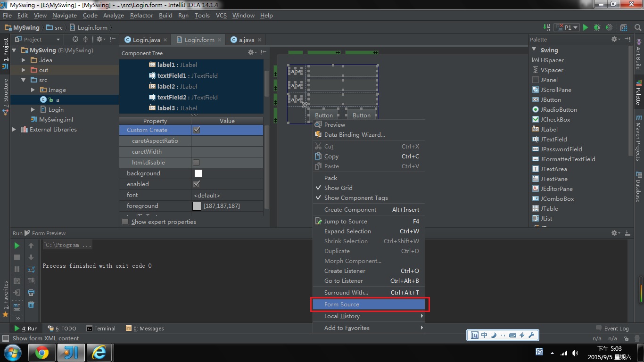This screenshot has width=644, height=362.
Task: Open Event Log in status bar
Action: tap(612, 329)
